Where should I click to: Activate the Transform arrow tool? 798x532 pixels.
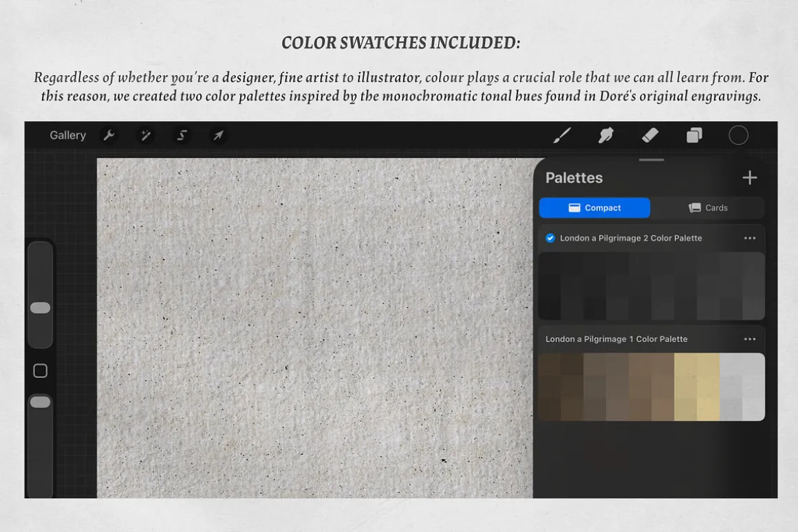pos(218,135)
